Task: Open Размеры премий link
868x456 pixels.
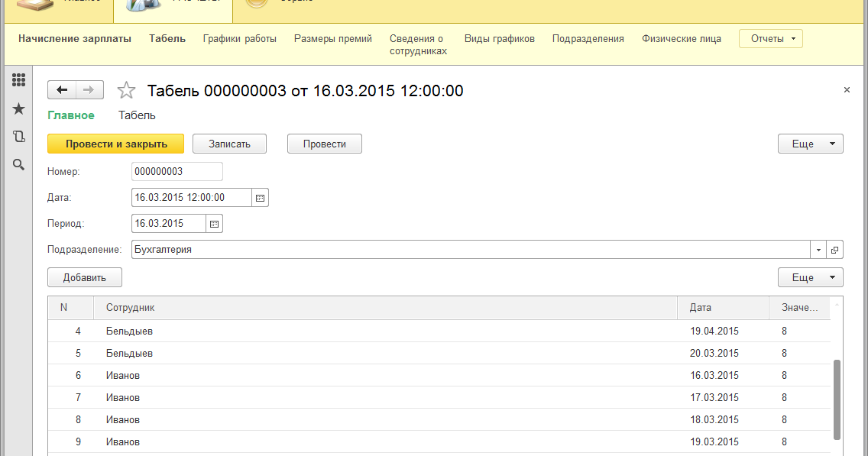Action: [332, 39]
